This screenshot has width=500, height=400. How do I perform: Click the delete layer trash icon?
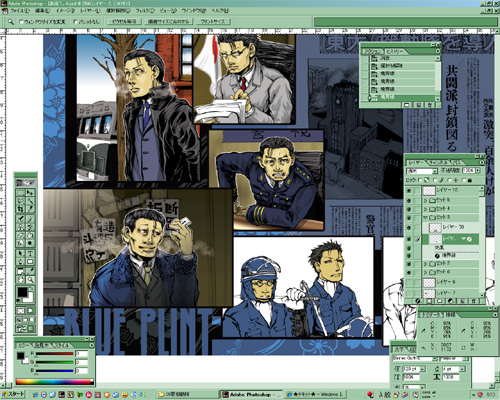pos(473,301)
